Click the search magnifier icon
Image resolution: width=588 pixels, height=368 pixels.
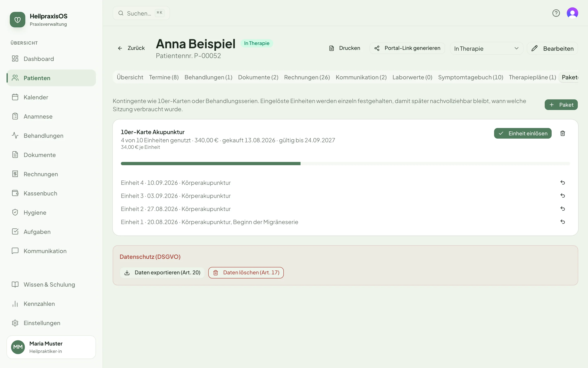[x=121, y=13]
